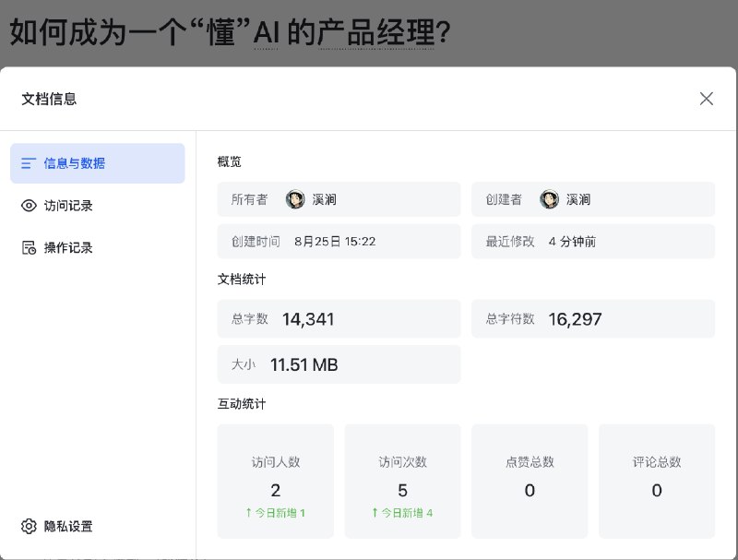This screenshot has width=738, height=560.
Task: Click the list icon beside 信息与数据
Action: coord(29,163)
